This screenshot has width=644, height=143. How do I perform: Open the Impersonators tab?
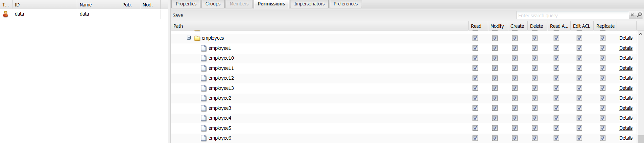(x=309, y=4)
